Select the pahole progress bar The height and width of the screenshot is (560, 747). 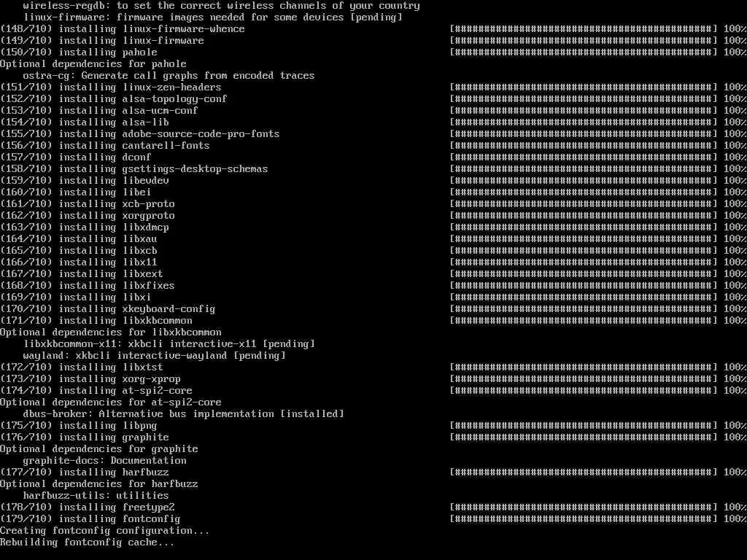(x=584, y=52)
